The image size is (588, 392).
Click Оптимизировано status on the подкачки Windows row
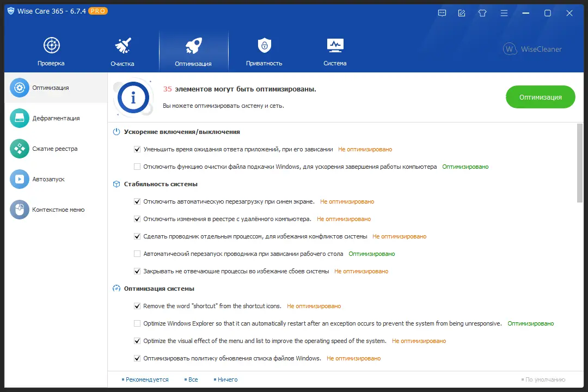point(465,167)
